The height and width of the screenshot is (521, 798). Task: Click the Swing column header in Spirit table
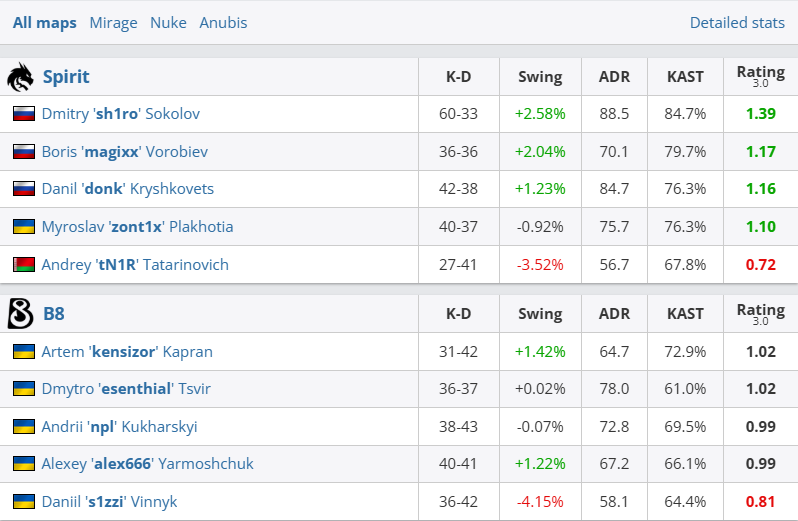540,77
